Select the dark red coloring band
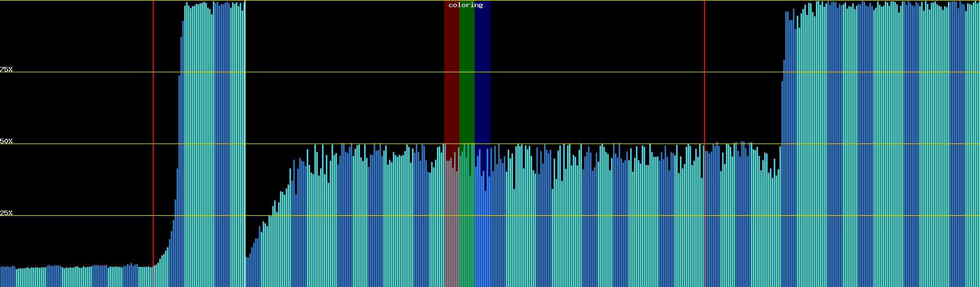 point(451,72)
